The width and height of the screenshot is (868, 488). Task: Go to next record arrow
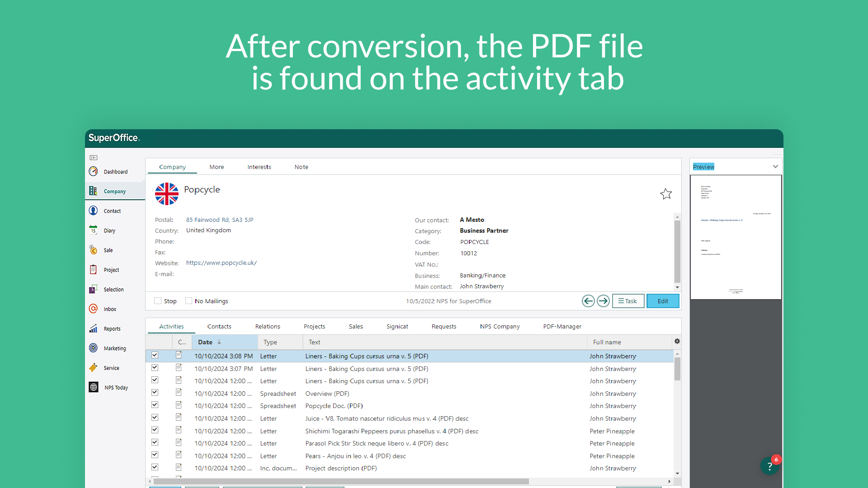pyautogui.click(x=603, y=301)
